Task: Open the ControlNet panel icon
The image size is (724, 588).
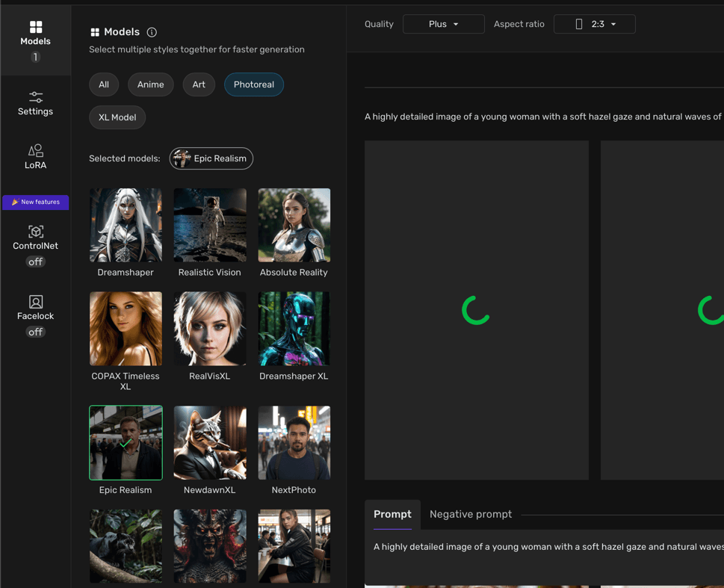Action: [35, 232]
